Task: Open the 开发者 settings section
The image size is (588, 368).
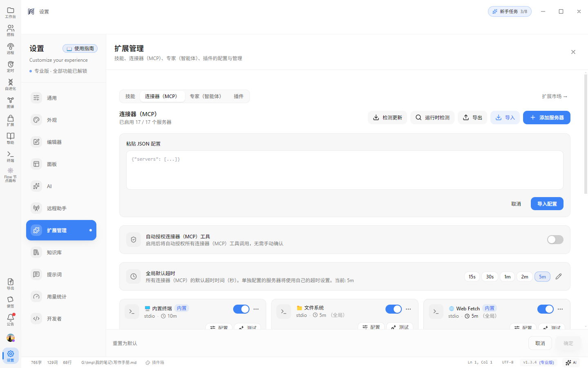Action: tap(61, 319)
